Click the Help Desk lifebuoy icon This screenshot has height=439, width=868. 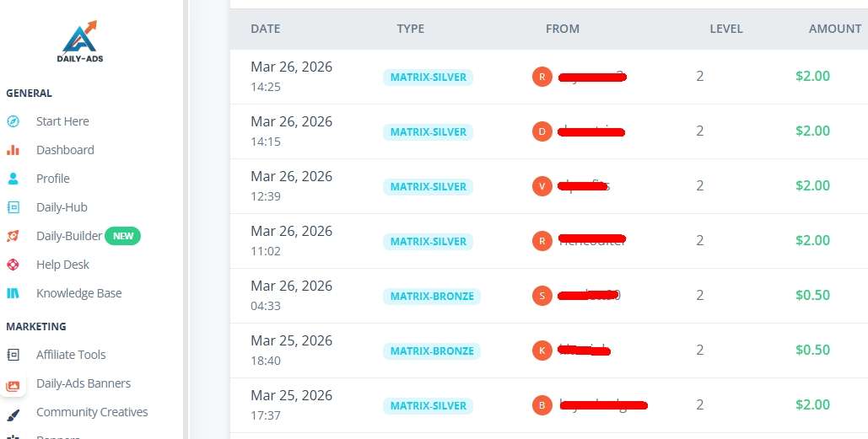13,265
